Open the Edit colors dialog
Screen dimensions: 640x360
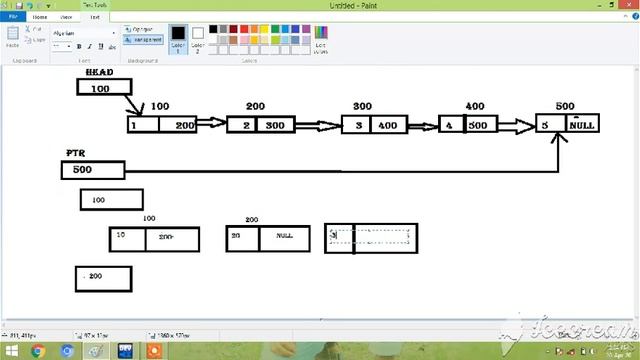pos(321,40)
